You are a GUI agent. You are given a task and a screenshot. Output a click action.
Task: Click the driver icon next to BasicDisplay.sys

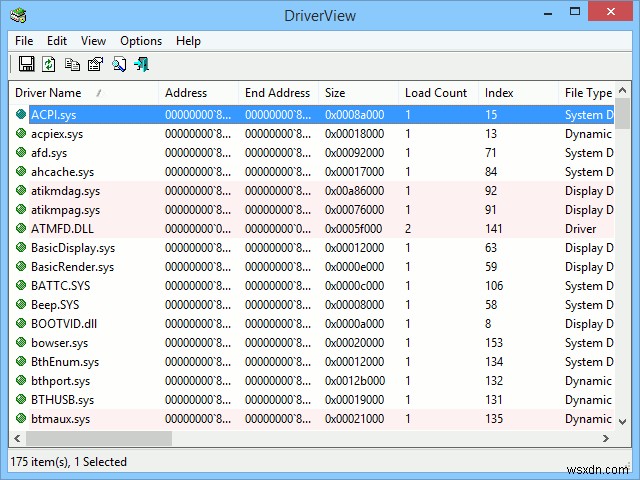pyautogui.click(x=21, y=247)
